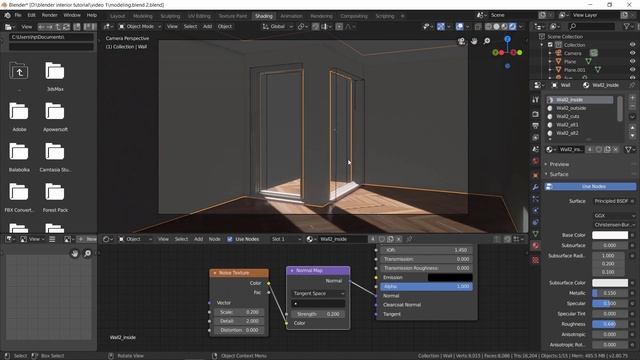Image resolution: width=640 pixels, height=360 pixels.
Task: Open the File menu
Action: [18, 15]
